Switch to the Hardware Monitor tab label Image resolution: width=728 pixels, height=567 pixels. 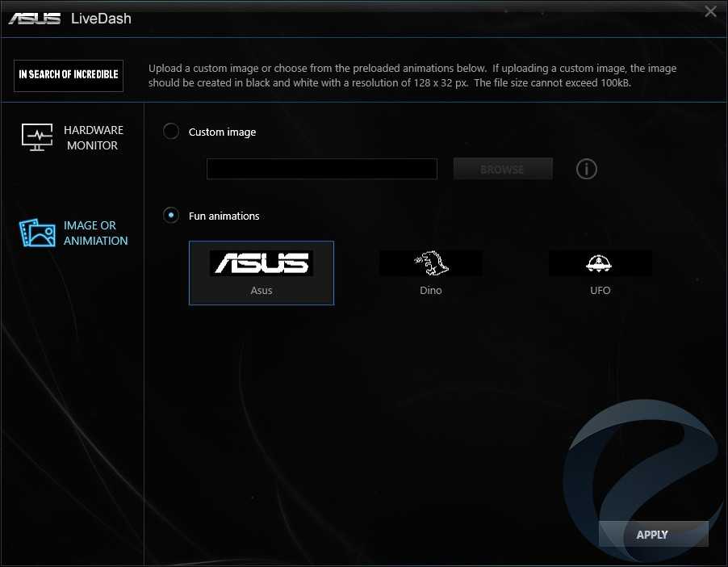coord(94,138)
